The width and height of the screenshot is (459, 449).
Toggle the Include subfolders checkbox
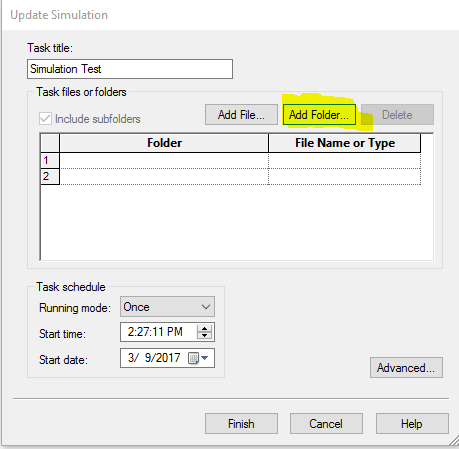[45, 119]
